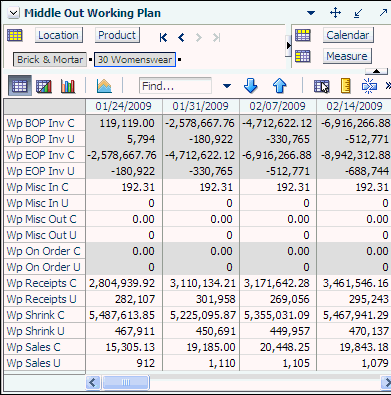
Task: Click the dashed selection sync icon
Action: [369, 86]
